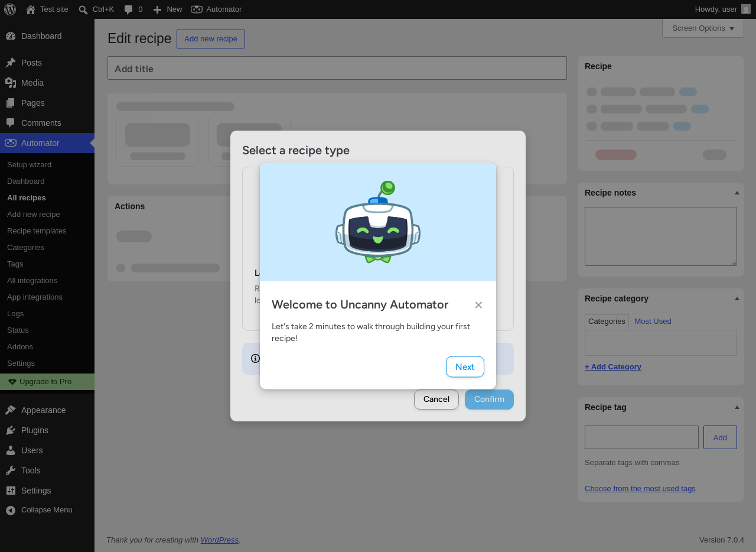Image resolution: width=756 pixels, height=552 pixels.
Task: Click the Collapse Menu arrow icon
Action: tap(11, 510)
